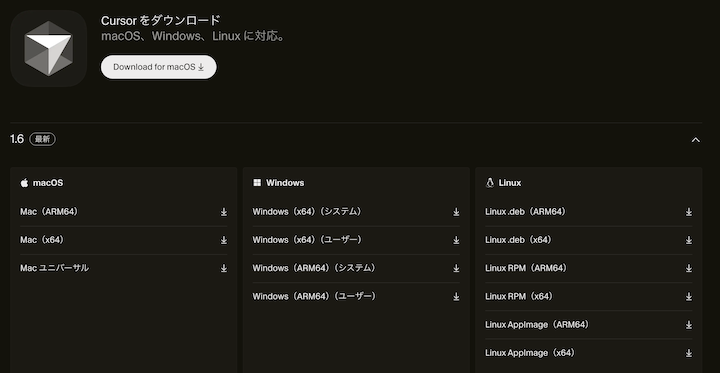
Task: Open the Mac (ARM64) link text
Action: coord(49,212)
